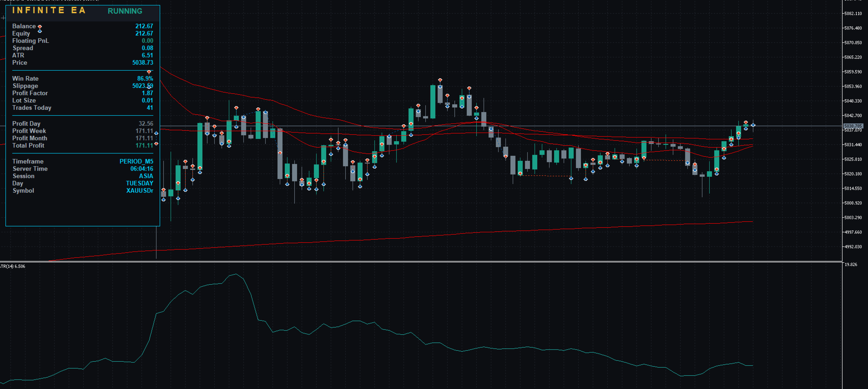Click the highlighted current price tag 5038.785
Screen dimensions: 868x389
click(853, 126)
